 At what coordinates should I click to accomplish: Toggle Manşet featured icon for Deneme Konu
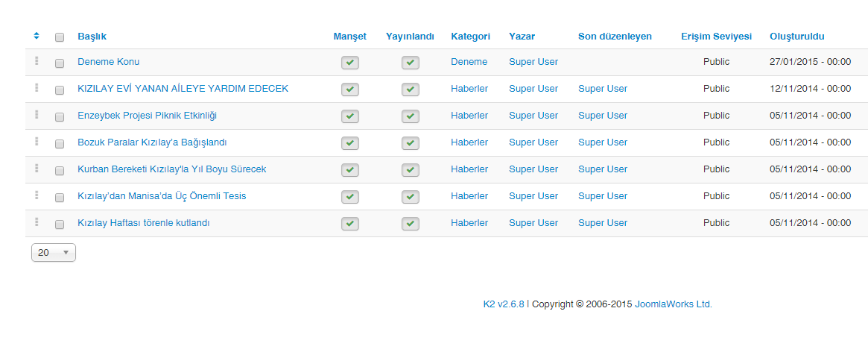point(350,63)
